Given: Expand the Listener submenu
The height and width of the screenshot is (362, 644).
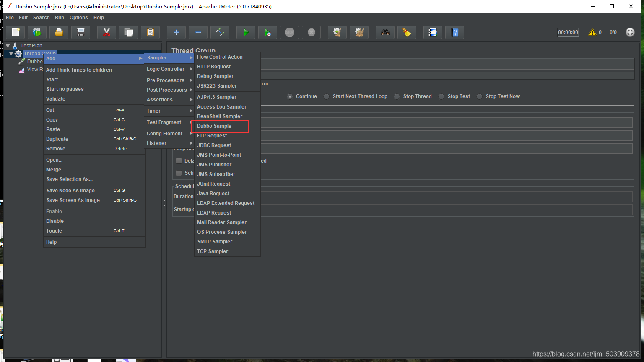Looking at the screenshot, I should point(169,143).
